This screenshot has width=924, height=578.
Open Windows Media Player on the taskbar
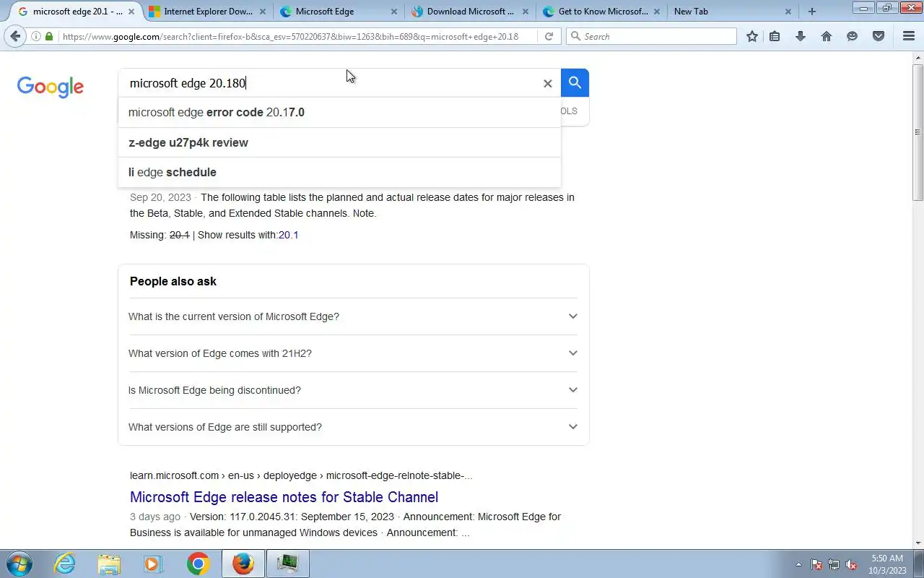153,564
